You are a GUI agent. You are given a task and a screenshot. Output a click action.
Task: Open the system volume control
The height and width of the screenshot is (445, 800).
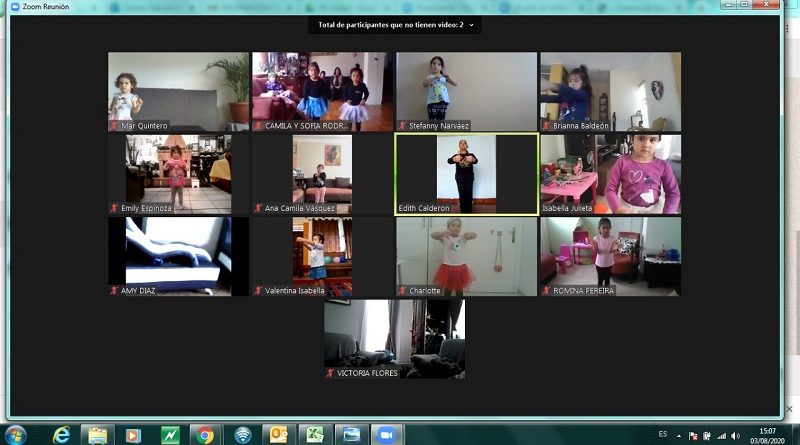734,436
